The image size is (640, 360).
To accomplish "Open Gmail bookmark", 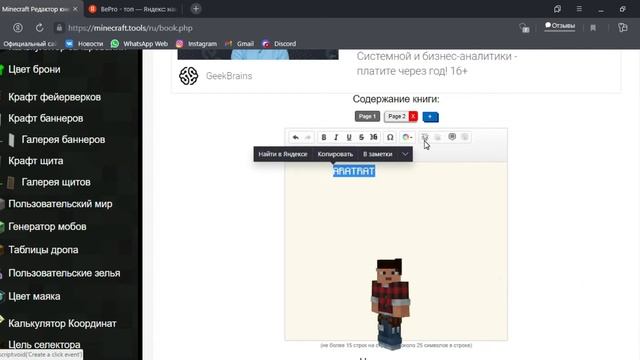I will 239,44.
